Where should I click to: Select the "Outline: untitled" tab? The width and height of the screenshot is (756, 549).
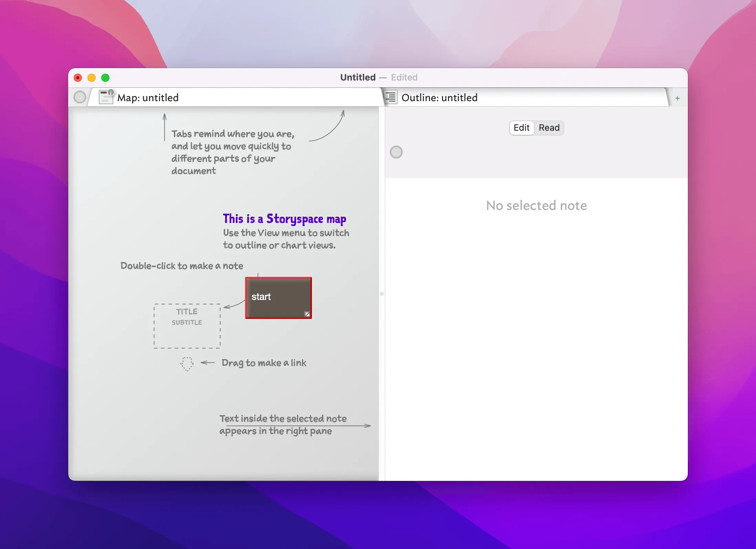[x=440, y=98]
